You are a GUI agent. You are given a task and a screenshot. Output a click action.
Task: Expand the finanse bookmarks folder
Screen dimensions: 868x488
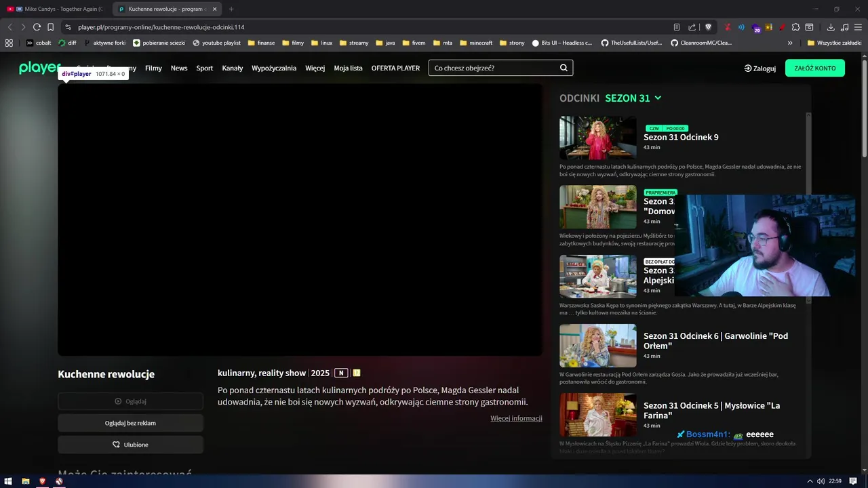pos(262,43)
